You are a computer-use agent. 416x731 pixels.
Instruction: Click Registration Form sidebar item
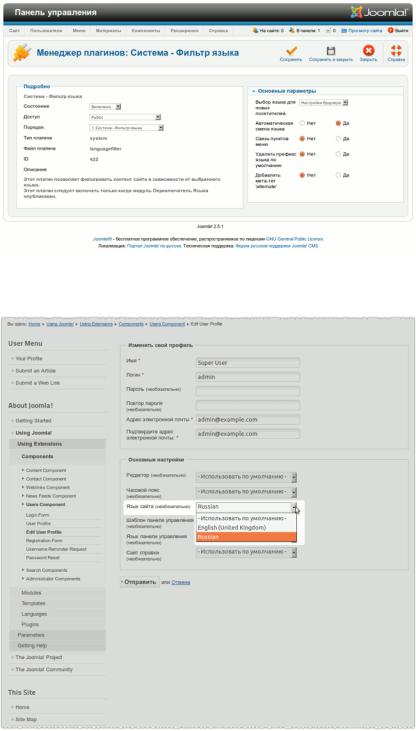pyautogui.click(x=44, y=541)
